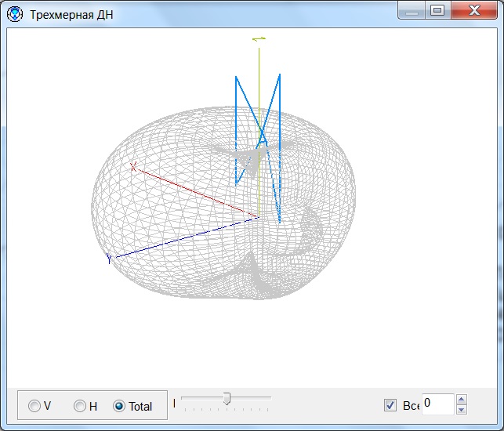Click the red X axis label
This screenshot has width=504, height=431.
(x=133, y=167)
